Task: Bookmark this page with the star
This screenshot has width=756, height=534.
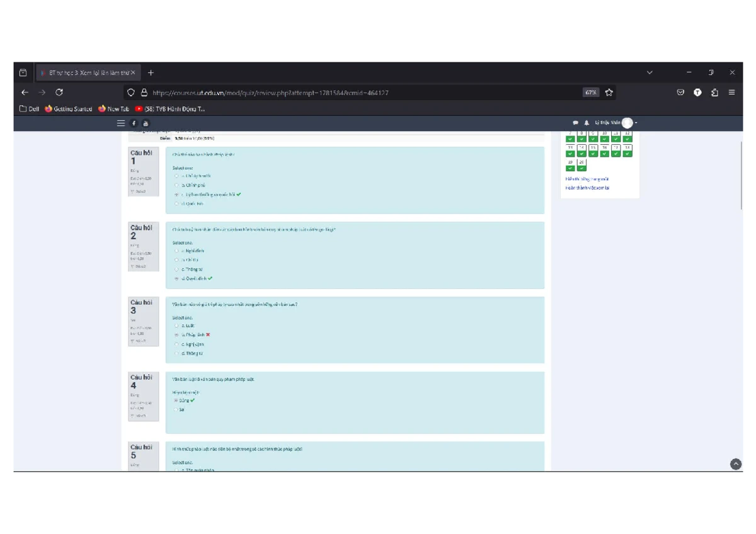Action: point(609,93)
